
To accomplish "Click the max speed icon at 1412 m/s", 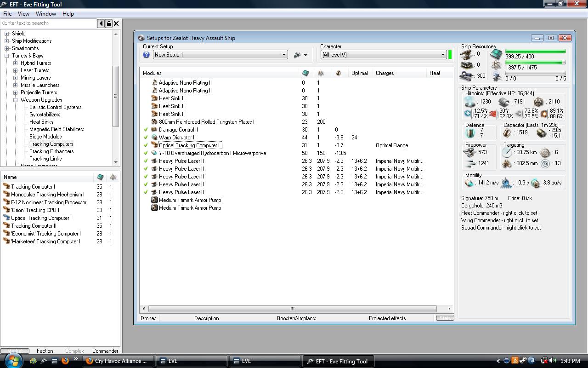I will [469, 183].
